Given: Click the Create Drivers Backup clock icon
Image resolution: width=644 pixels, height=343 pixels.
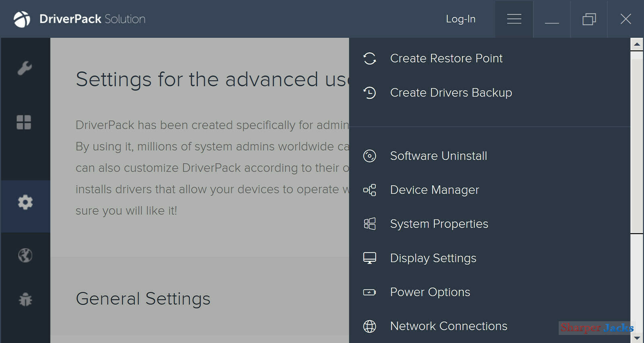Looking at the screenshot, I should click(x=369, y=93).
